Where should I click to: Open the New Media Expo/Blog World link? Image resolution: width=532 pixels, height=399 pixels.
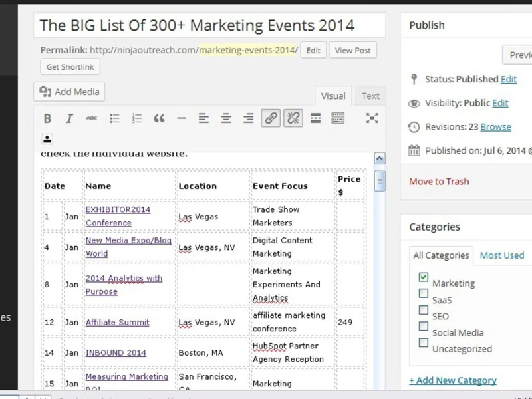pos(128,247)
